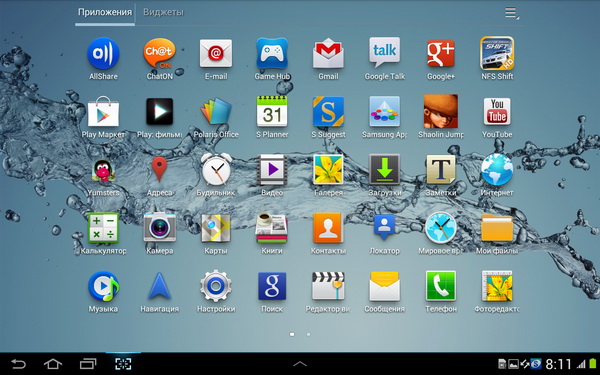The height and width of the screenshot is (375, 600).
Task: Open Play Маркет store
Action: coord(103,112)
